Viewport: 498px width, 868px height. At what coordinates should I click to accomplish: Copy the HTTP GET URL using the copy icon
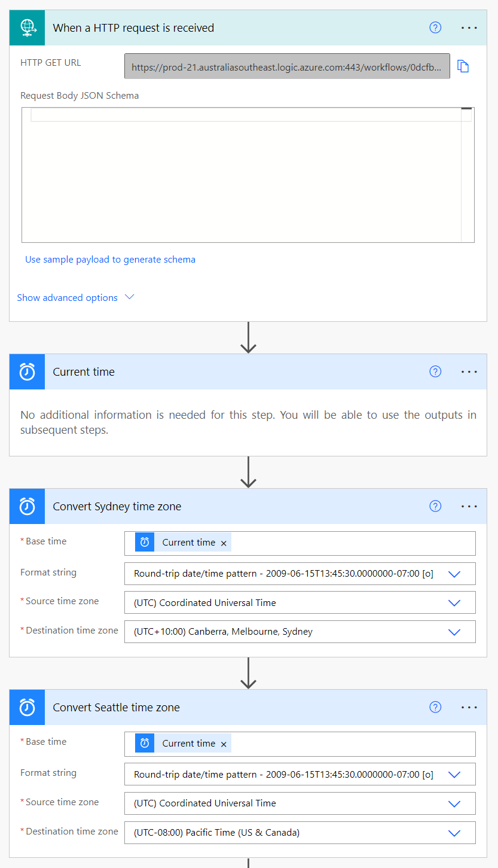click(463, 66)
